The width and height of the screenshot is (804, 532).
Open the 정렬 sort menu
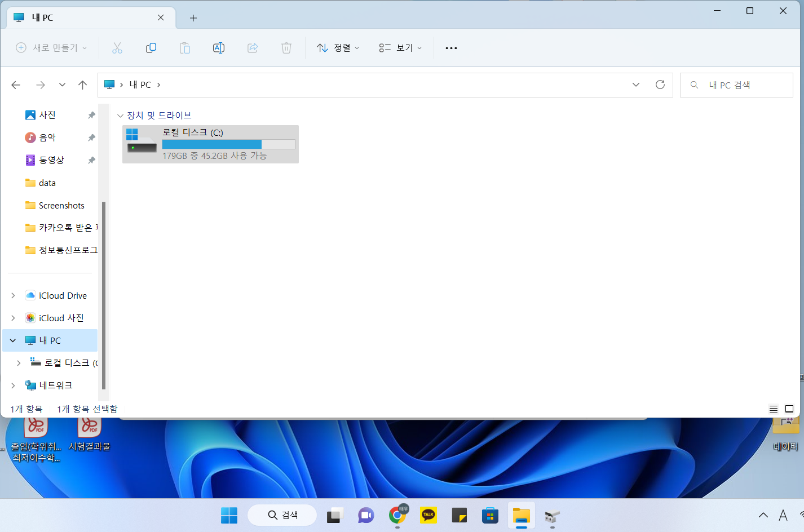click(x=338, y=48)
